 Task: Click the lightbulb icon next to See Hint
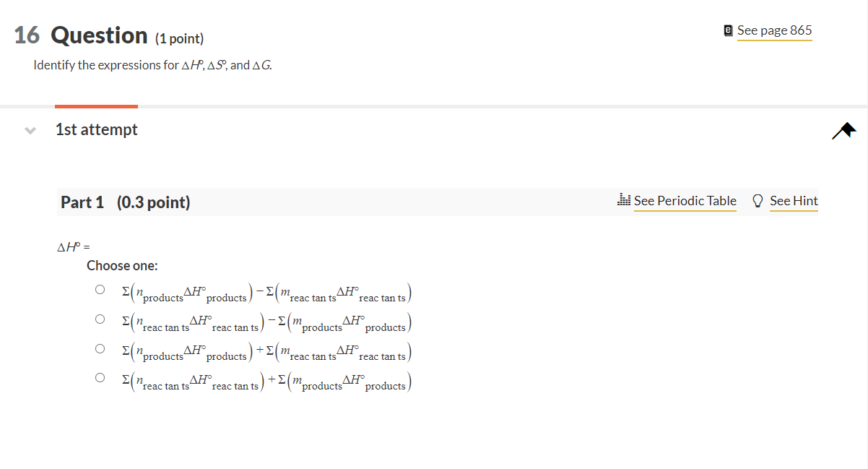[x=758, y=201]
